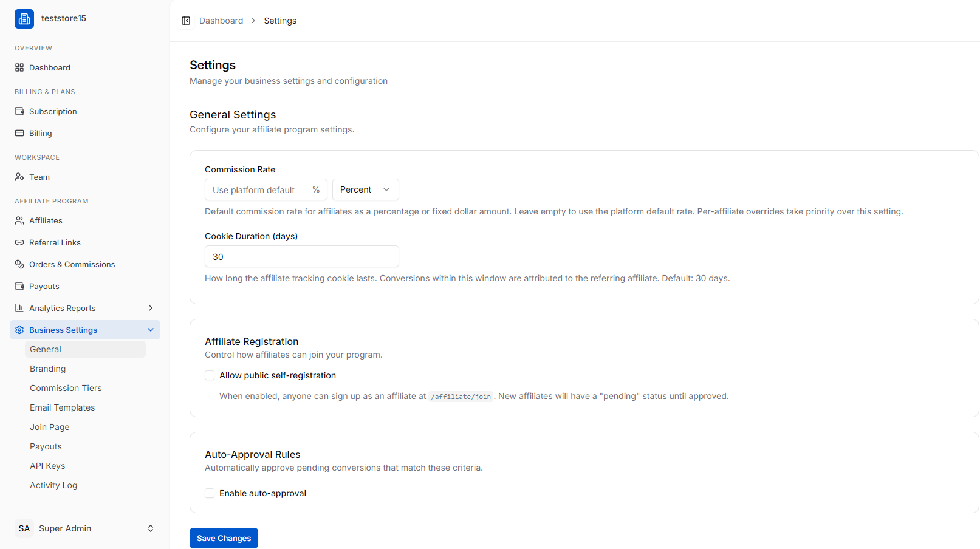Click the Allow public self-registration label
Screen dimensions: 980x549
pyautogui.click(x=278, y=375)
